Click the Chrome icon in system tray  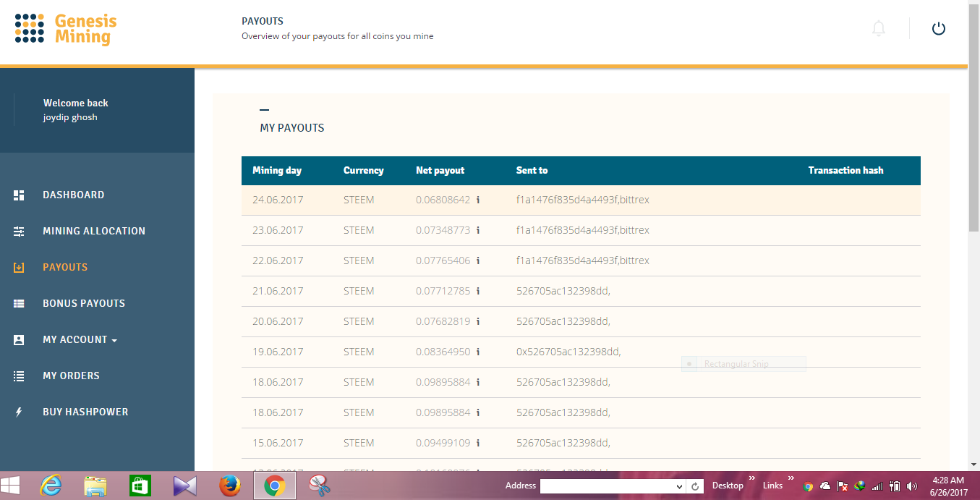click(808, 486)
